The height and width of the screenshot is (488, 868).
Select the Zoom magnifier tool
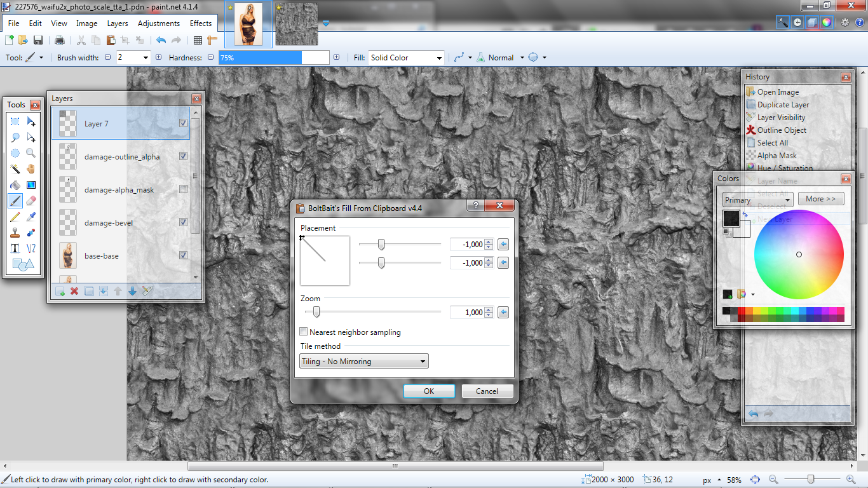[x=31, y=153]
